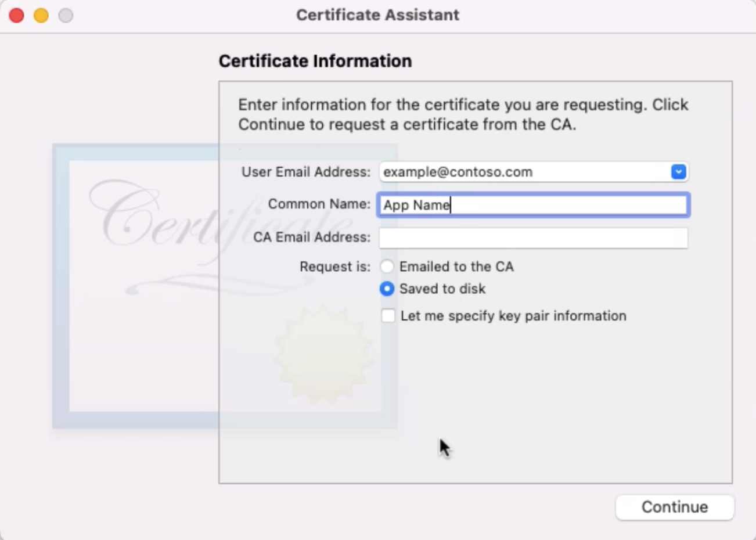
Task: Click the Continue button
Action: [x=674, y=506]
